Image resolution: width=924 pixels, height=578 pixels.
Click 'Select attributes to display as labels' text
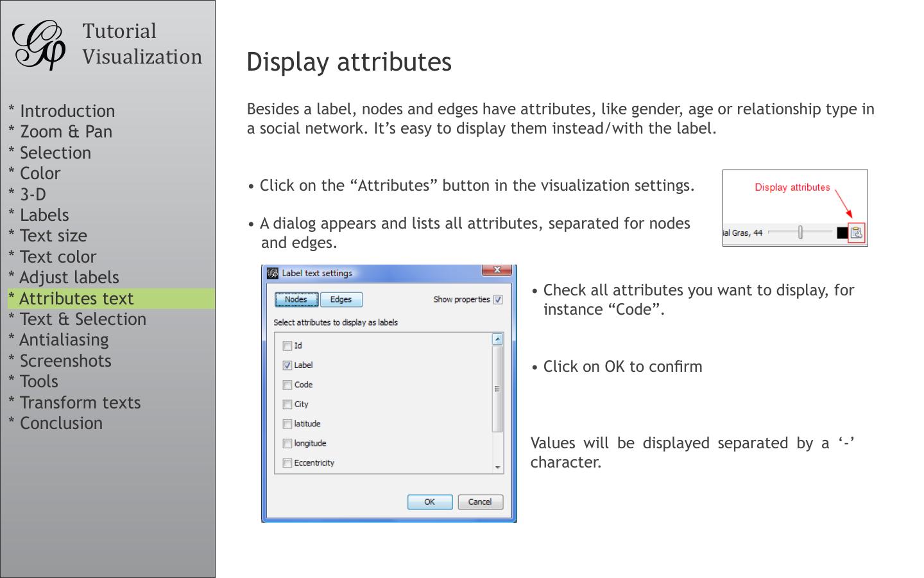point(336,322)
